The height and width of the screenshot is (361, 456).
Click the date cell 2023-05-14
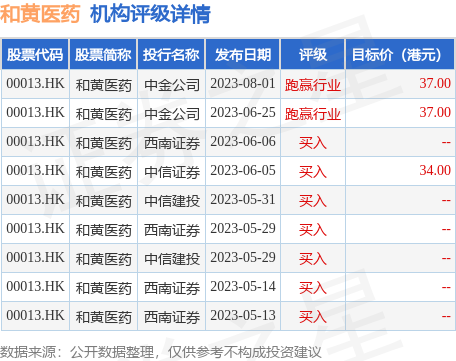(x=243, y=286)
